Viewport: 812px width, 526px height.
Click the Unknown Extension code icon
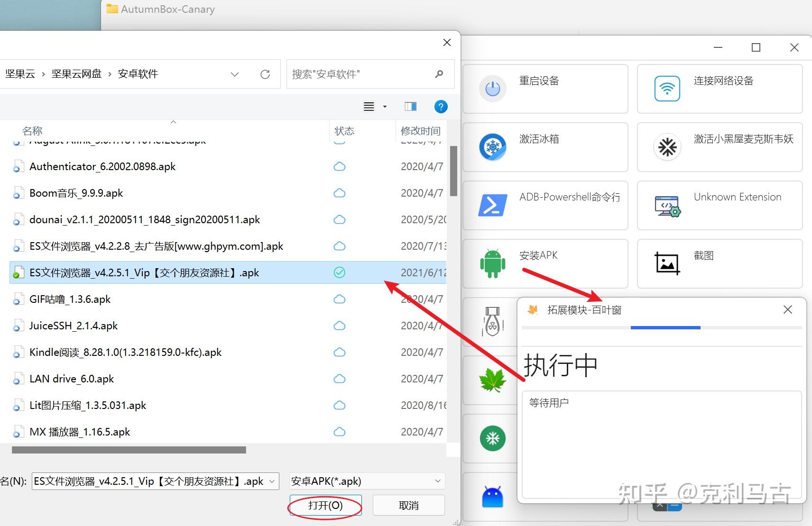(667, 206)
